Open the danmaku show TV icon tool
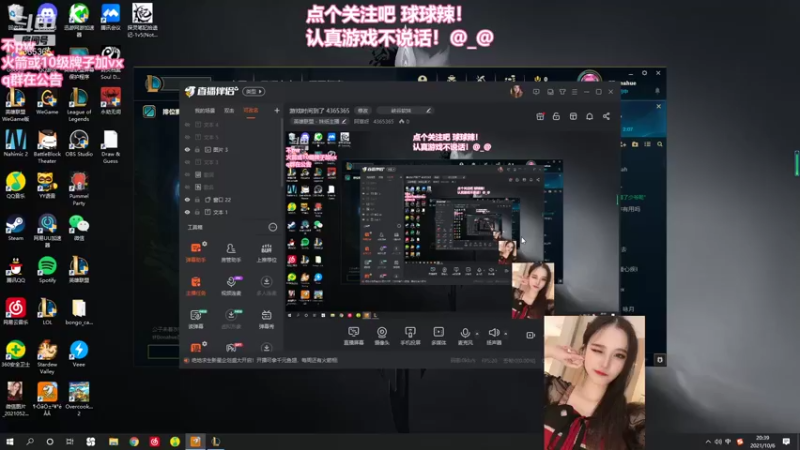 coord(266,318)
